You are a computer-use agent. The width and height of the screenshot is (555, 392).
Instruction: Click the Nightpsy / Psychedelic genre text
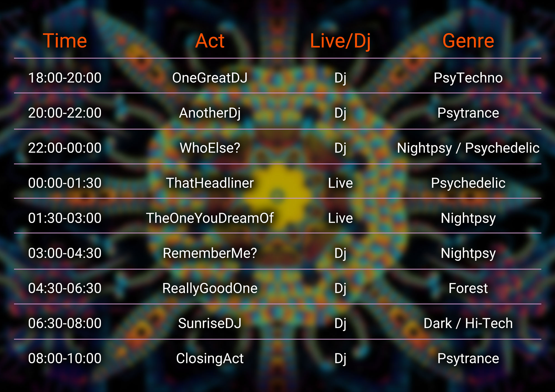(468, 148)
